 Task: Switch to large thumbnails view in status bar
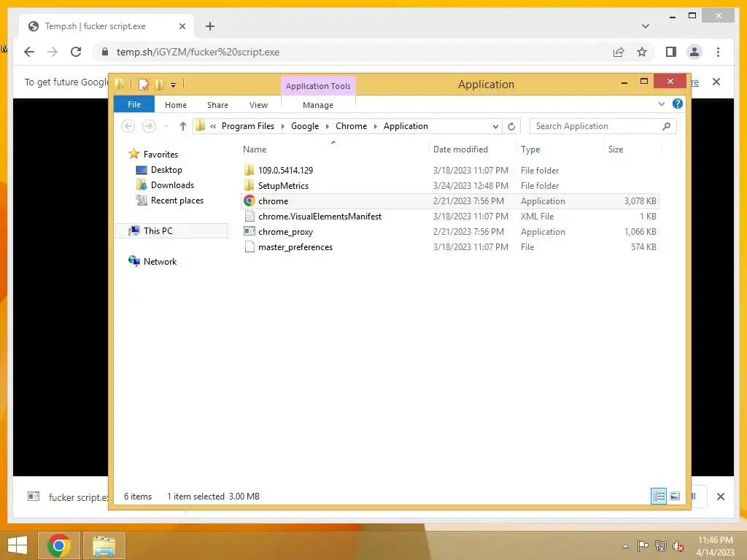pyautogui.click(x=675, y=496)
